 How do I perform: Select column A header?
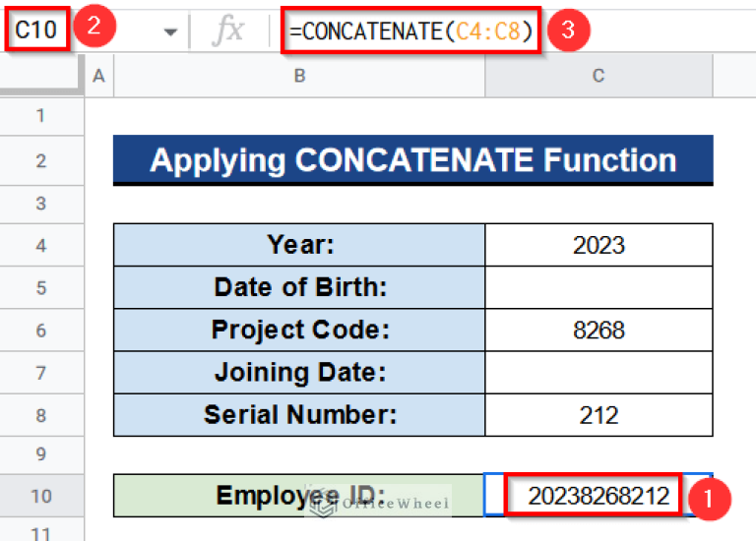coord(98,76)
